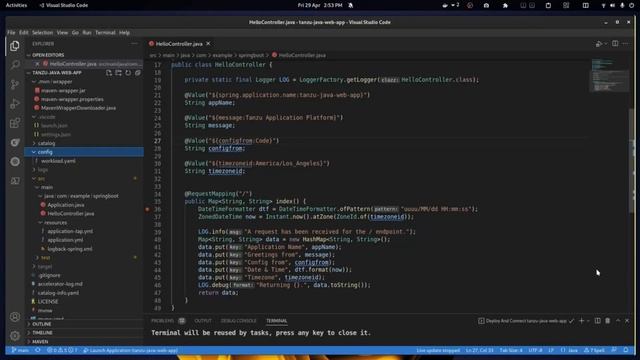Switch to the PROBLEMS panel tab

click(162, 321)
